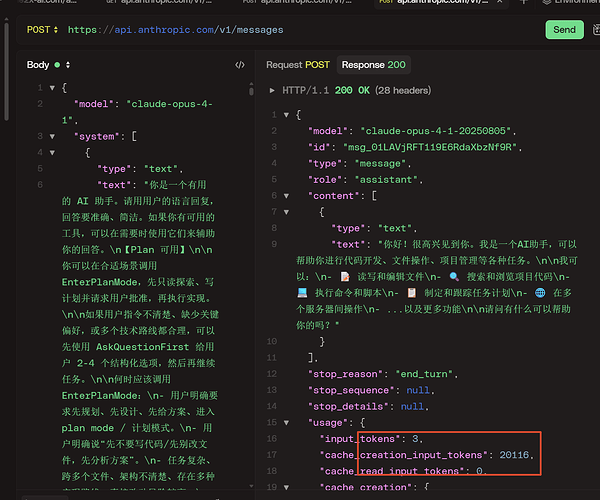Collapse line 1 of the response JSON
The height and width of the screenshot is (500, 600).
(286, 115)
